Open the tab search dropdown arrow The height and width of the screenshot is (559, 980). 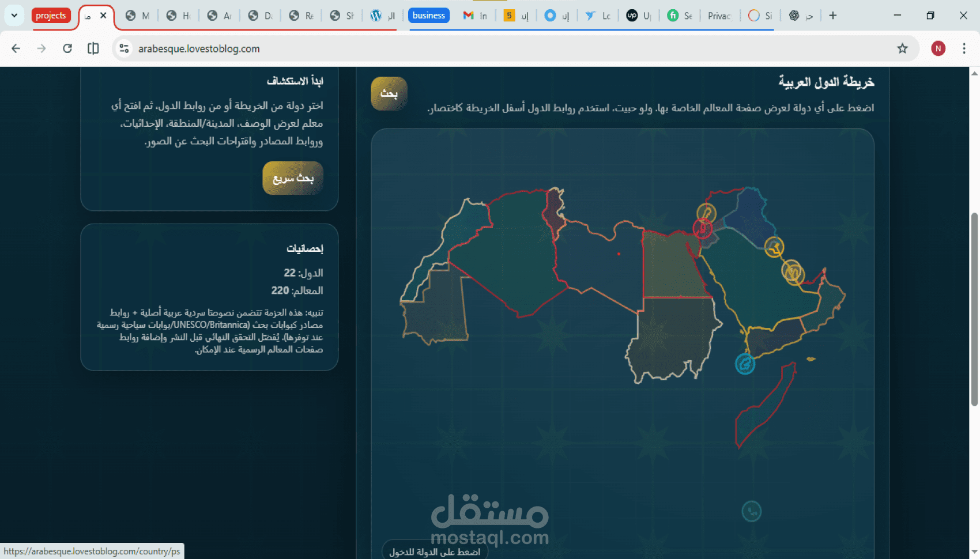coord(14,16)
